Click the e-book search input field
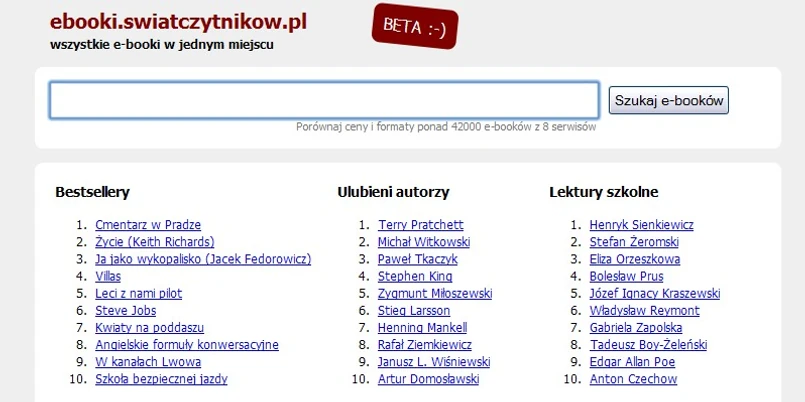 (324, 100)
